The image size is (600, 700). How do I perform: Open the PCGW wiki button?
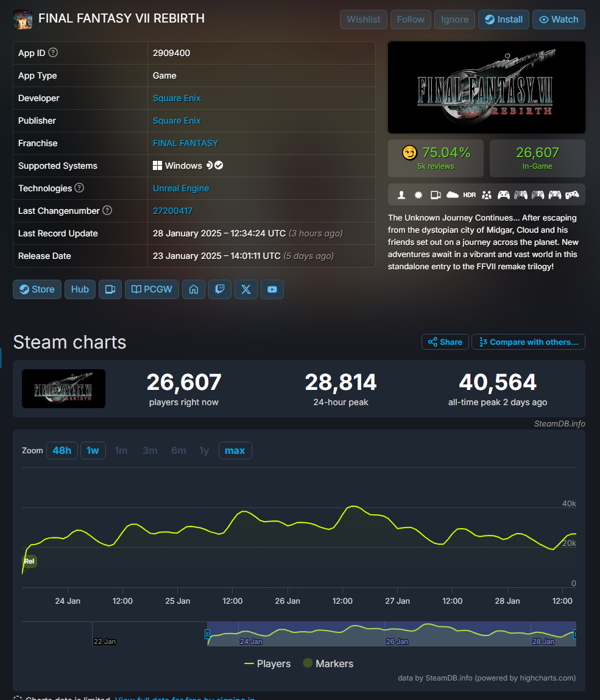152,289
